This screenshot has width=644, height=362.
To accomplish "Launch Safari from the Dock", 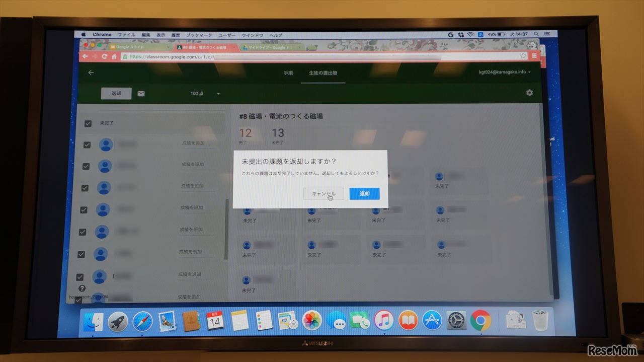I will coord(142,321).
